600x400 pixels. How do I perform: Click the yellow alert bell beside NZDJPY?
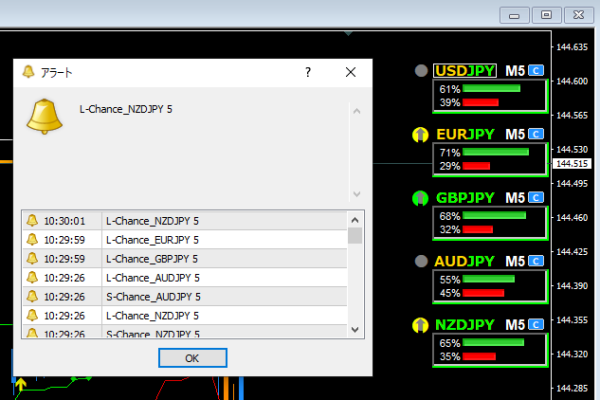421,325
